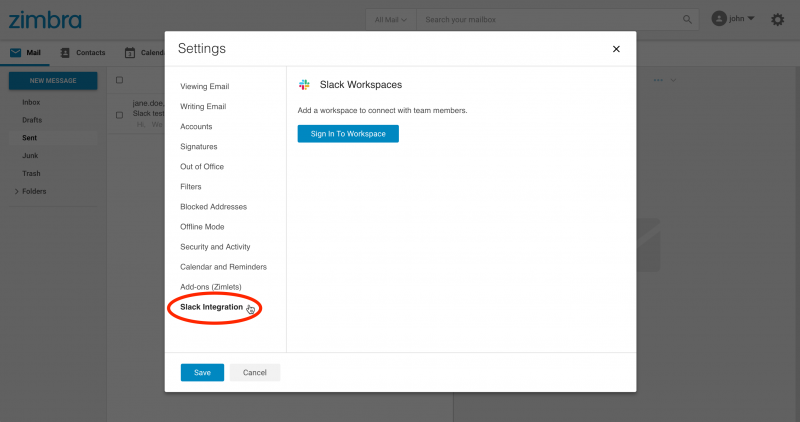Expand the Folders tree
800x422 pixels.
click(x=16, y=191)
